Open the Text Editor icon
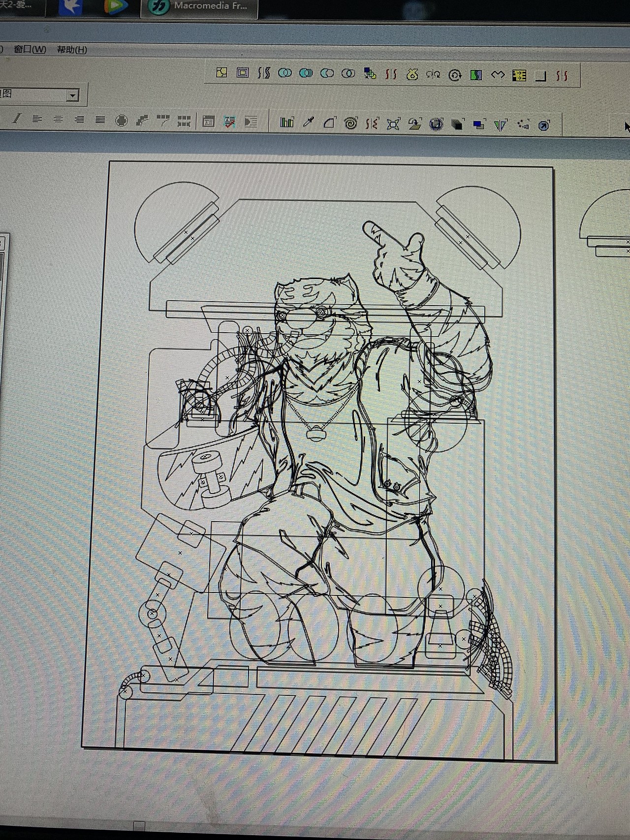This screenshot has height=840, width=630. (209, 122)
